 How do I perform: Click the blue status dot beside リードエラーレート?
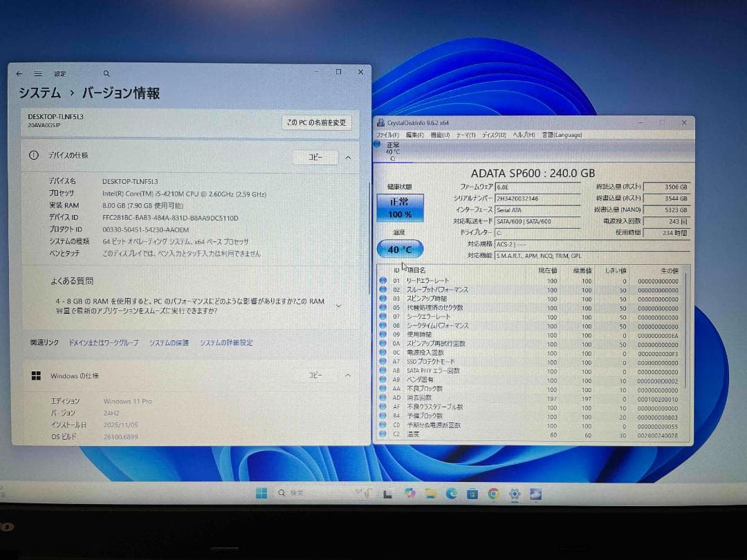[383, 281]
